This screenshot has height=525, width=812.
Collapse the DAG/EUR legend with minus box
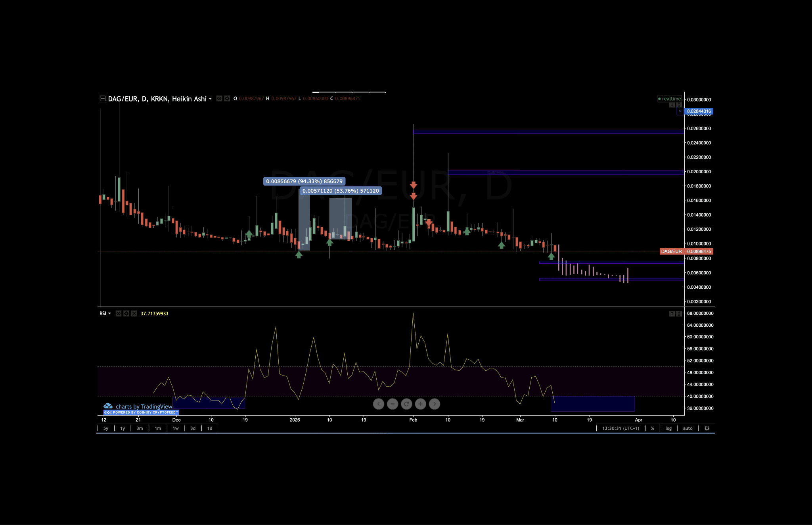(x=103, y=98)
